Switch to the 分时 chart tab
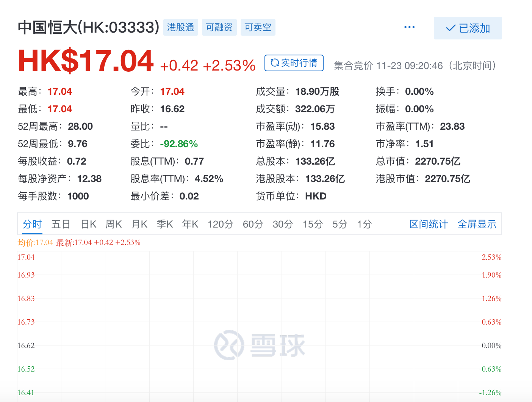 32,224
